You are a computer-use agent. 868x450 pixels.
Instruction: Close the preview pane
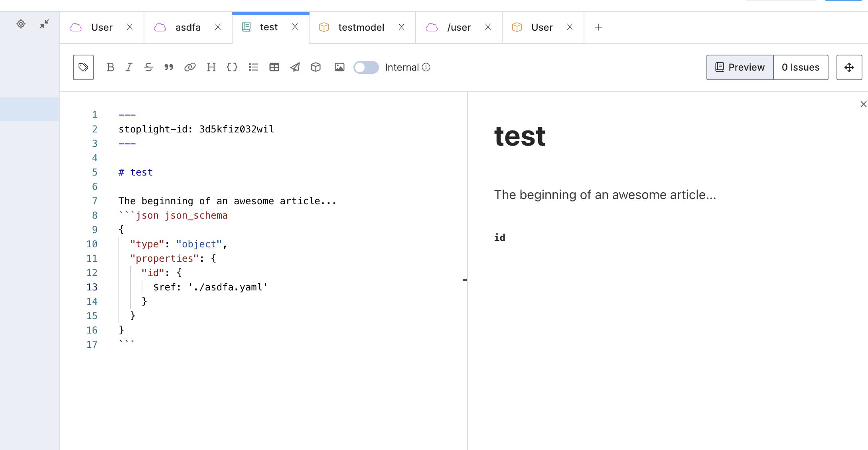coord(864,104)
